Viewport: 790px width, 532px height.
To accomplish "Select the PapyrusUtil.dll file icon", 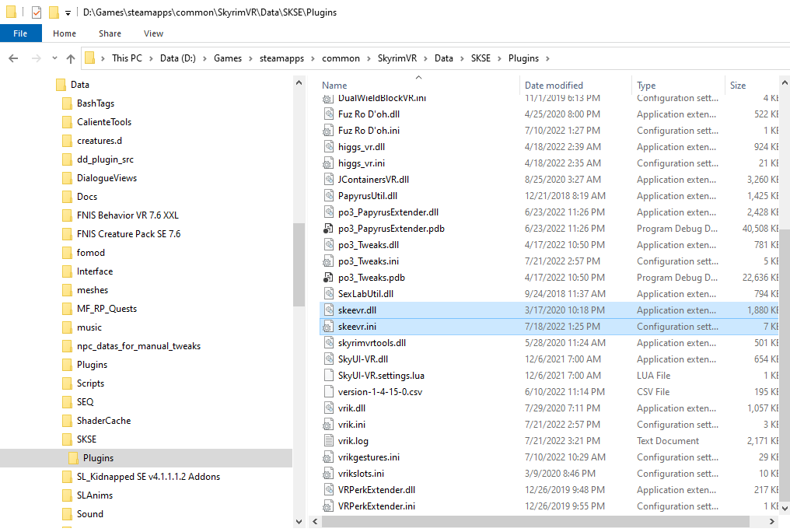I will [328, 195].
